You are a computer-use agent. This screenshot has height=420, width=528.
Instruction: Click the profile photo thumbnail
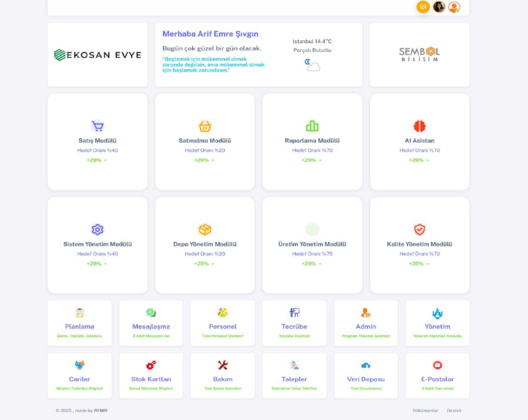pos(439,7)
